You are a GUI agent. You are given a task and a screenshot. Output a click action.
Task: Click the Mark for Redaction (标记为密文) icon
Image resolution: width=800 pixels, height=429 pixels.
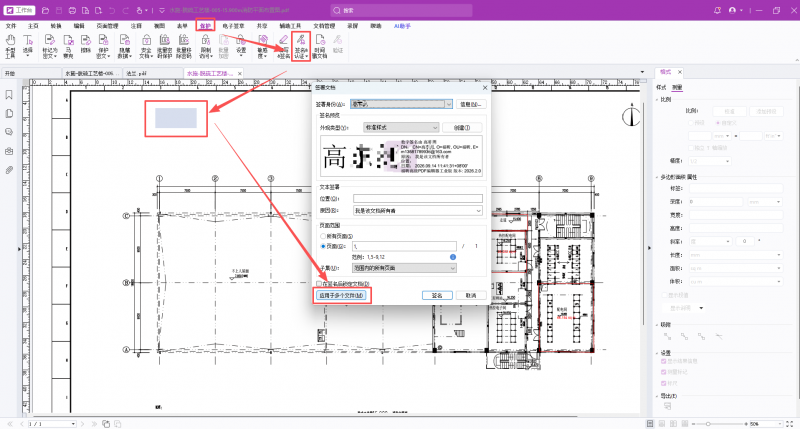pyautogui.click(x=49, y=46)
